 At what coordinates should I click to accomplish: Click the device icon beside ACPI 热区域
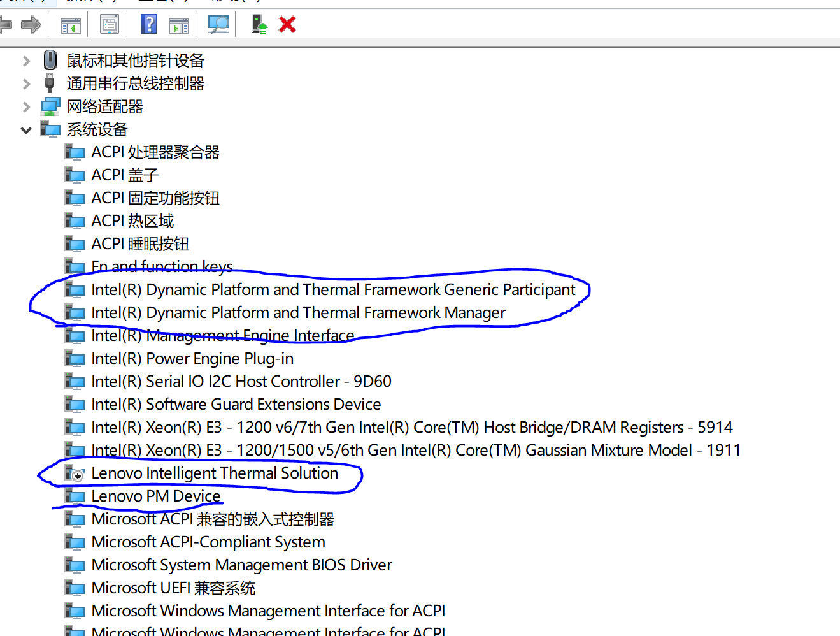(75, 220)
